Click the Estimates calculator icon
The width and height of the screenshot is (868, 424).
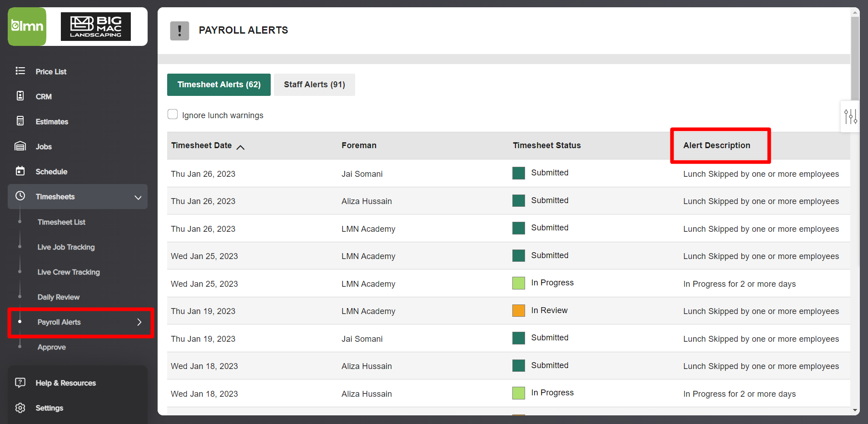tap(20, 121)
